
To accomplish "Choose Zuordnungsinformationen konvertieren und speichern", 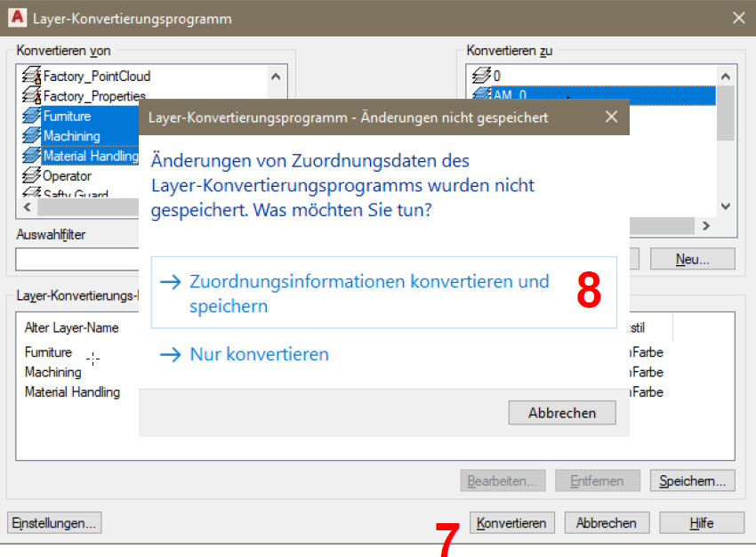I will [384, 293].
